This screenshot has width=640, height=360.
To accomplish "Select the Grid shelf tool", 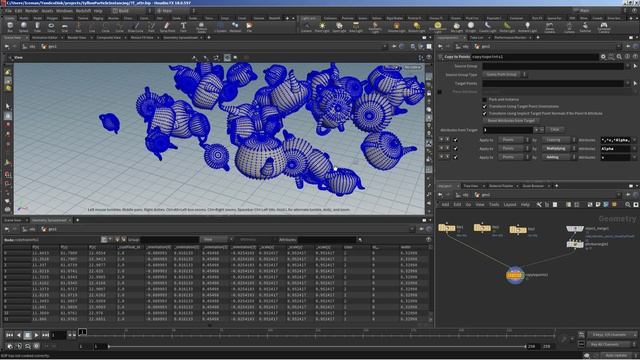I will (64, 27).
